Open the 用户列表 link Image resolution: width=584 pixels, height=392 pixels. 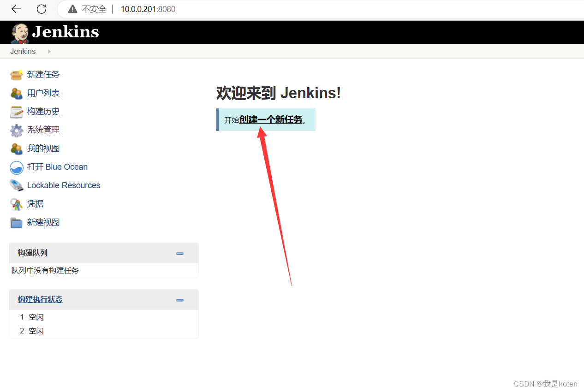point(43,93)
